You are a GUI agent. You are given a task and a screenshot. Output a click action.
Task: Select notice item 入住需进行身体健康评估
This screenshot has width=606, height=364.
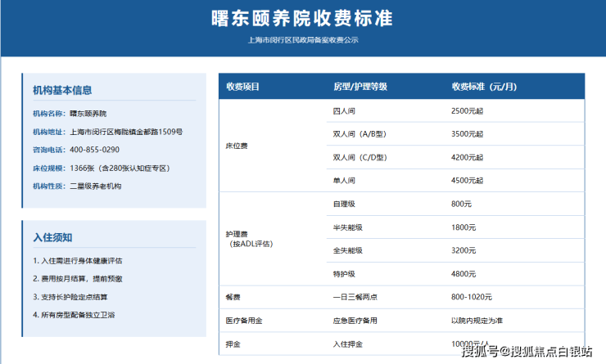[x=77, y=261]
